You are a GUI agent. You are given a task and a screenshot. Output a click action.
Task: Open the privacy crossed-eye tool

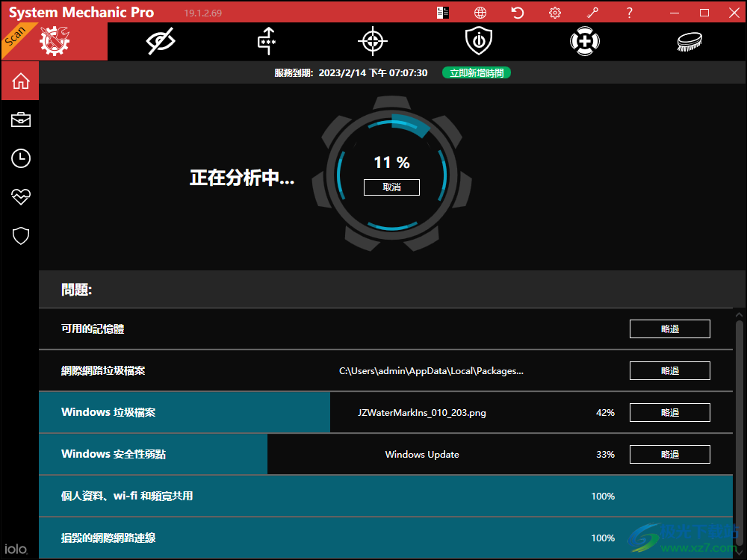tap(161, 41)
